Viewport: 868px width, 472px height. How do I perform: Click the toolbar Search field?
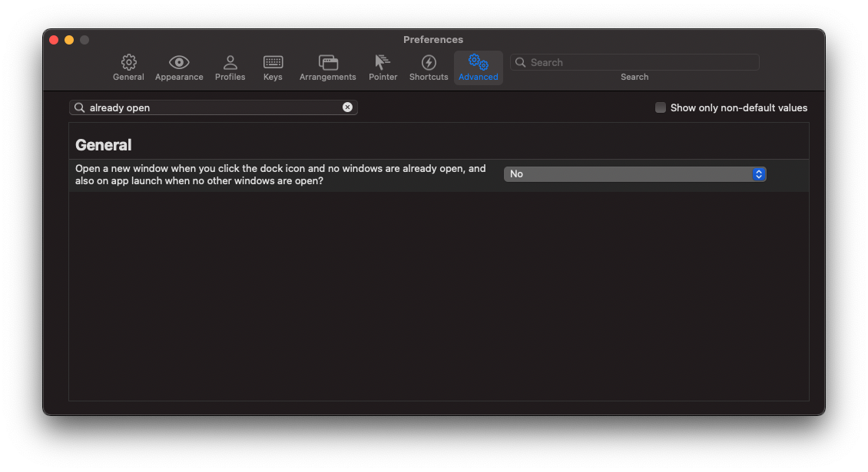pyautogui.click(x=634, y=62)
